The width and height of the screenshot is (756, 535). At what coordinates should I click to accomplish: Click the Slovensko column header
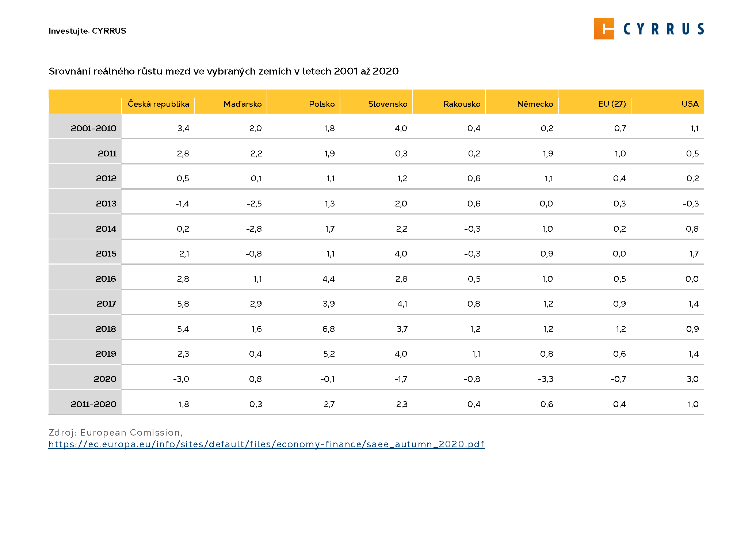387,104
